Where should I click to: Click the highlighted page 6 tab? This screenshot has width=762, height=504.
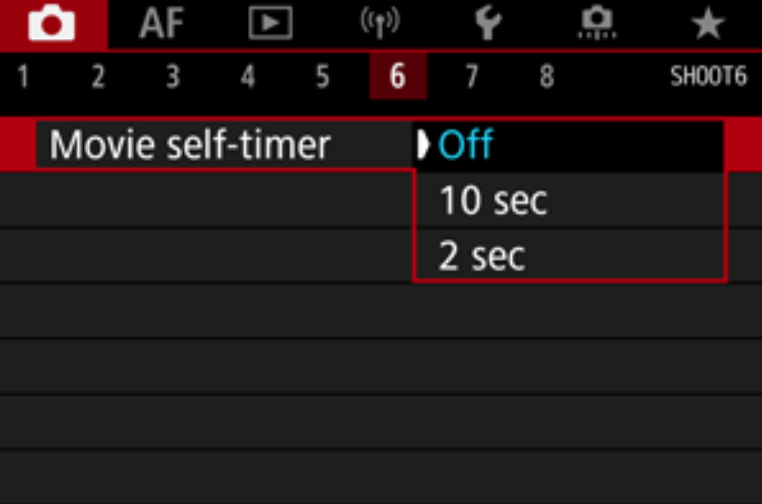pyautogui.click(x=397, y=77)
